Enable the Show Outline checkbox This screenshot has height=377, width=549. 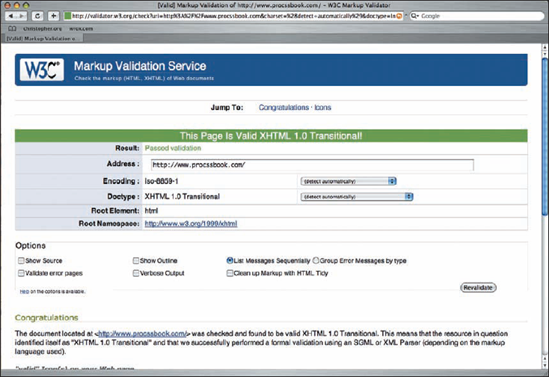tap(136, 260)
